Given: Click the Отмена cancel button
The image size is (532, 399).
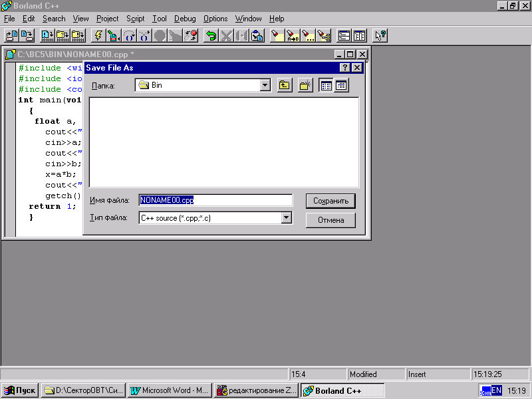Looking at the screenshot, I should click(331, 220).
